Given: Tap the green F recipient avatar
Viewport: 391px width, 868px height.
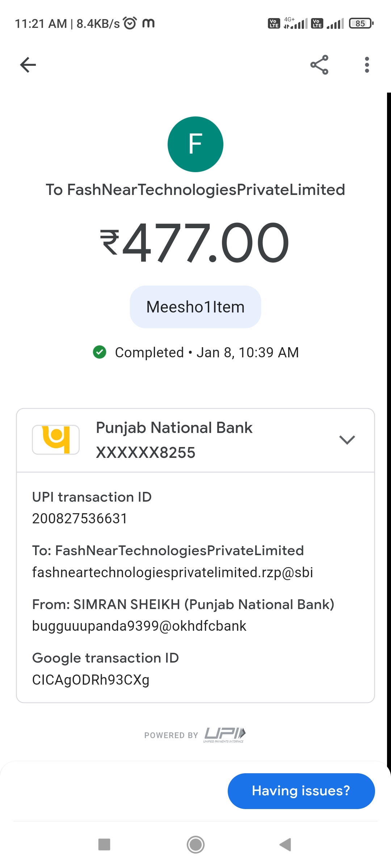Looking at the screenshot, I should pyautogui.click(x=195, y=144).
